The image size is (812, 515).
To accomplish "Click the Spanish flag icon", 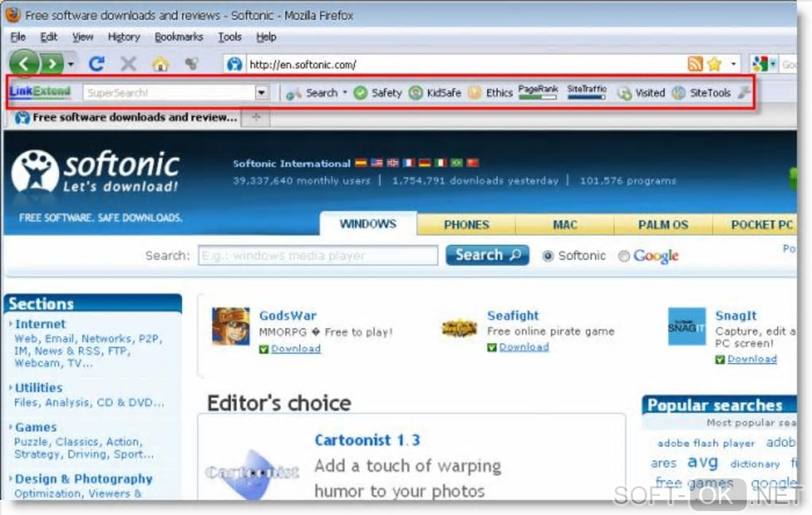I will [x=361, y=163].
